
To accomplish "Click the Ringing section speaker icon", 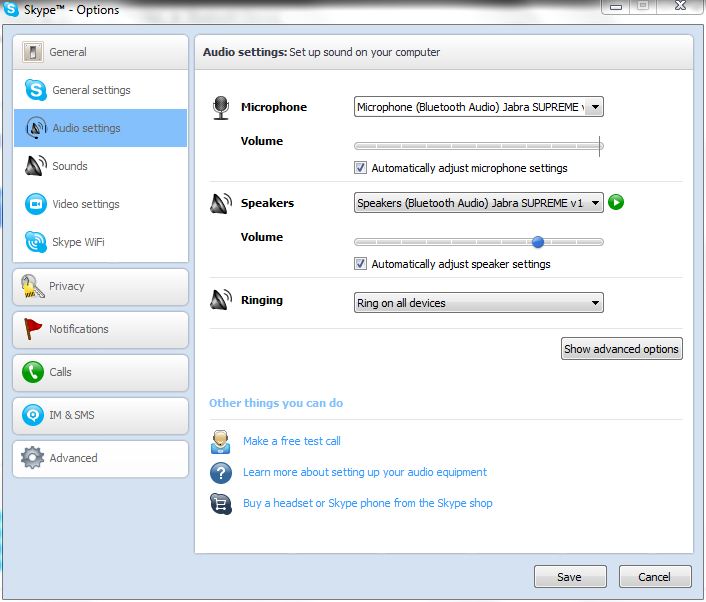I will (221, 300).
